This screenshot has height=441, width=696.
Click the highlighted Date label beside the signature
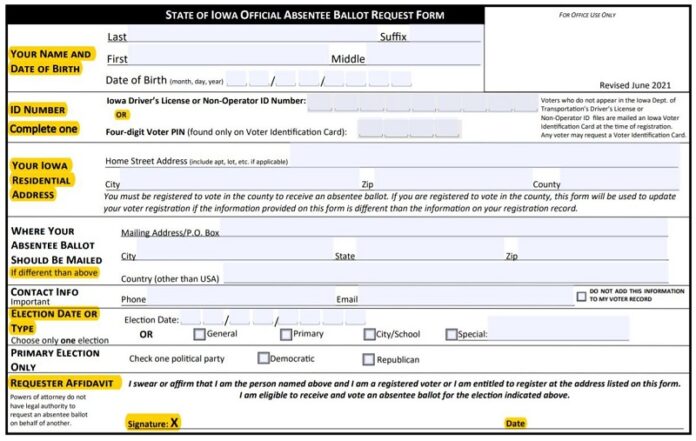click(x=515, y=423)
